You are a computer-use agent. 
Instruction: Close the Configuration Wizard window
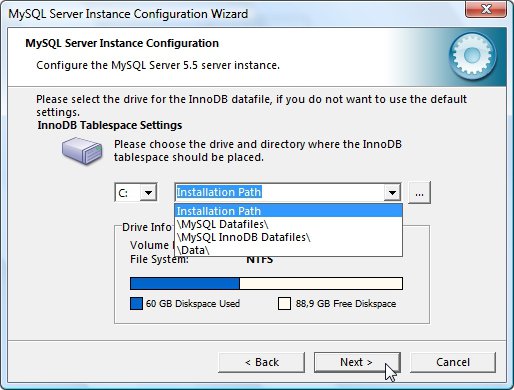coord(486,9)
